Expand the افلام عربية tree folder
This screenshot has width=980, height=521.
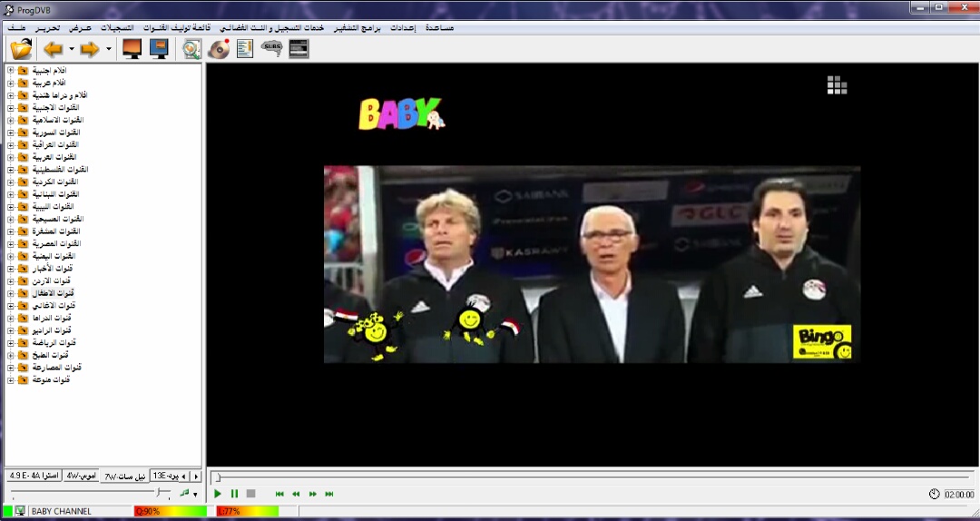click(x=10, y=83)
